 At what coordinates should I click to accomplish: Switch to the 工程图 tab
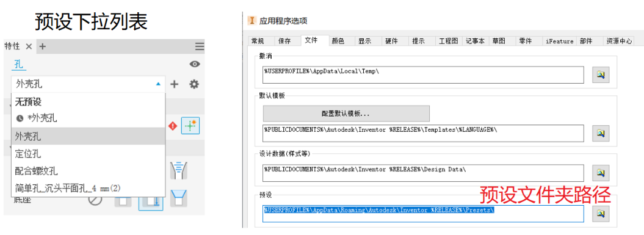[448, 41]
